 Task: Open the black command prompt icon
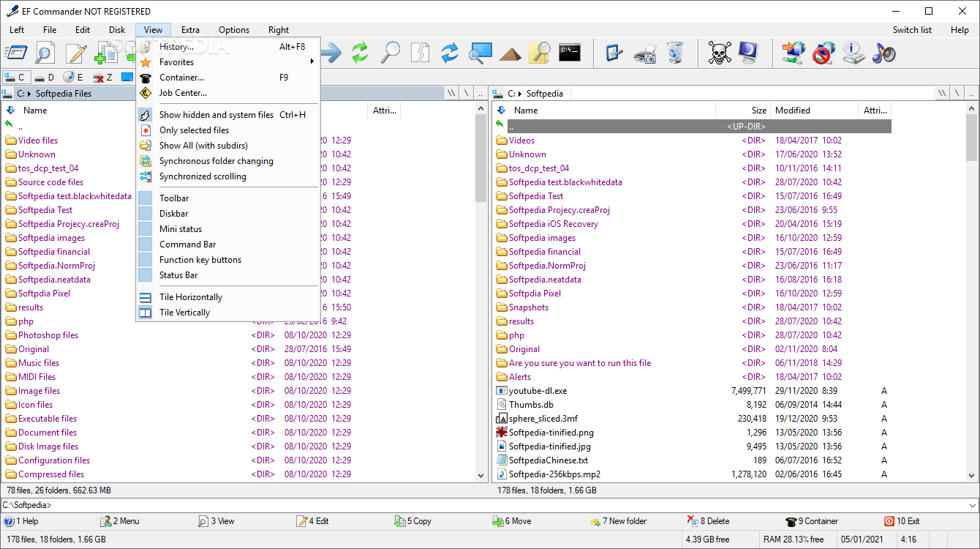pyautogui.click(x=570, y=53)
